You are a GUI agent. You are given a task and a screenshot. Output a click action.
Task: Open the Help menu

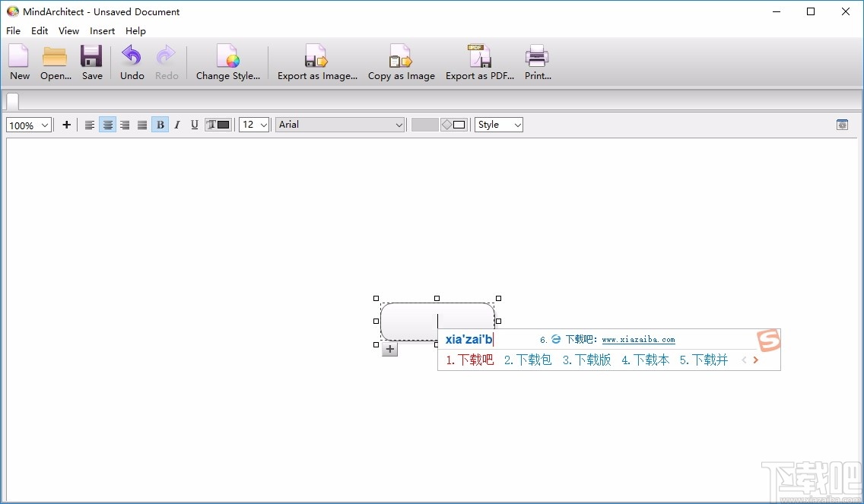(135, 31)
